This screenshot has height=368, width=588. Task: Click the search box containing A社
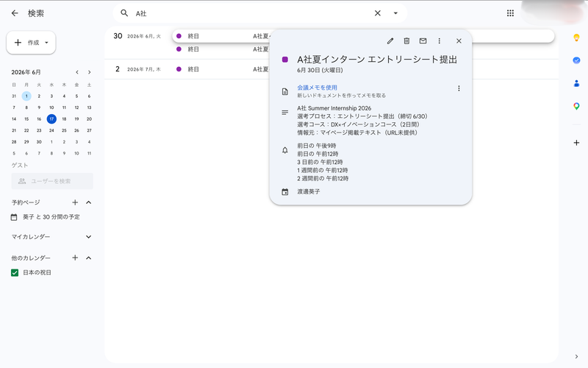point(260,13)
